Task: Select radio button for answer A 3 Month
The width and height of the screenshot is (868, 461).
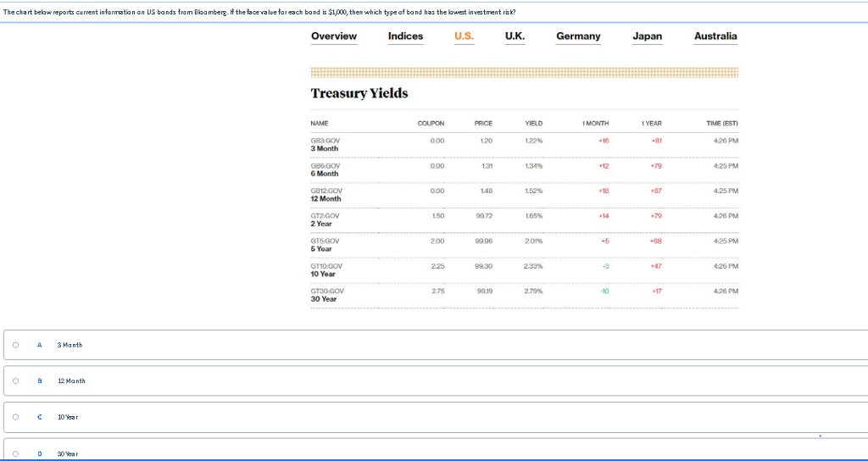Action: 15,345
